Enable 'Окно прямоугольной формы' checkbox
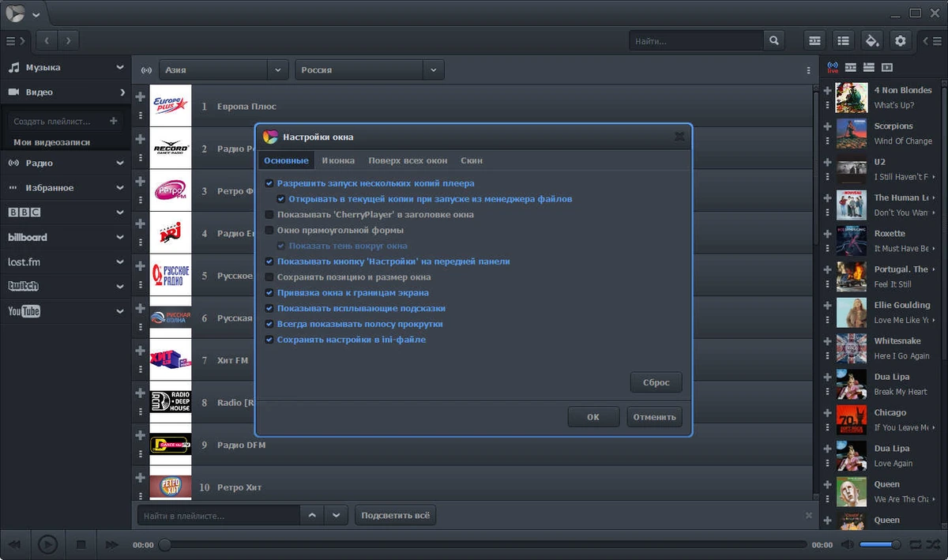 coord(269,230)
